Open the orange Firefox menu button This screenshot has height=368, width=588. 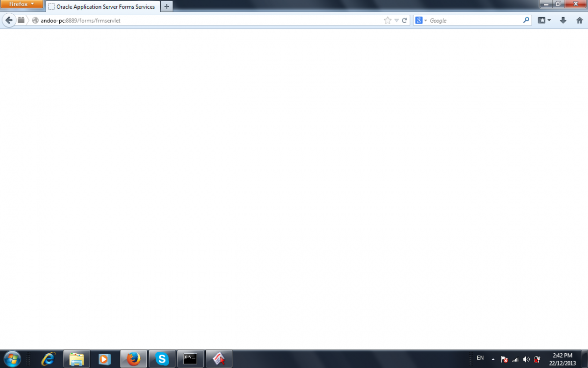[22, 4]
